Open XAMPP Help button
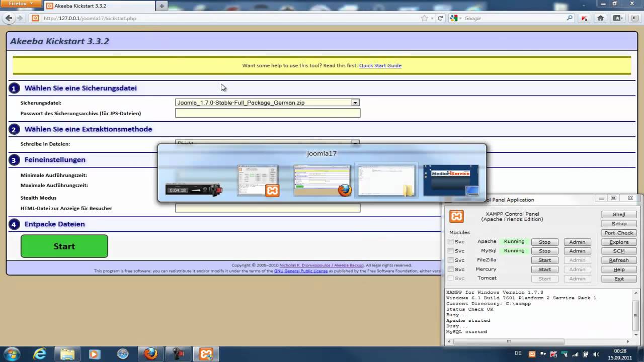The image size is (644, 362). 619,269
